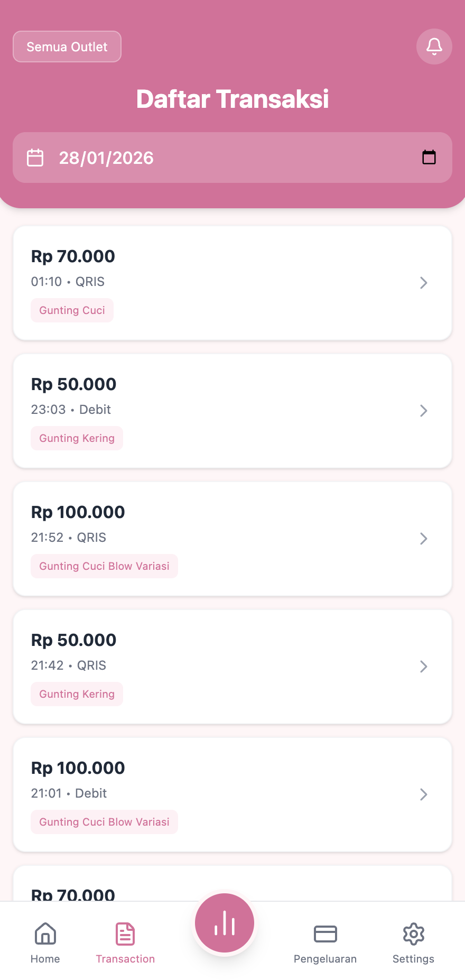Click the Gunting Cuci service tag
This screenshot has height=980, width=465.
72,310
